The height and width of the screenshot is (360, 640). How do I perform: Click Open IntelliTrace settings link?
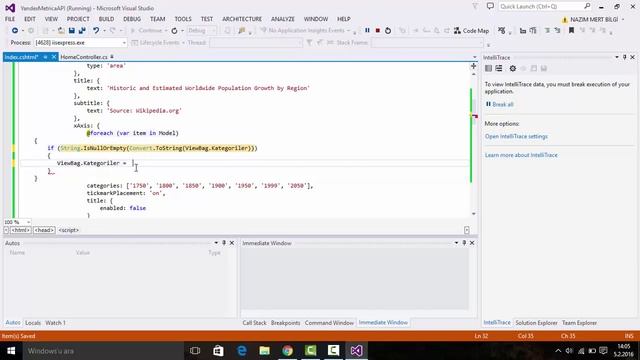516,136
